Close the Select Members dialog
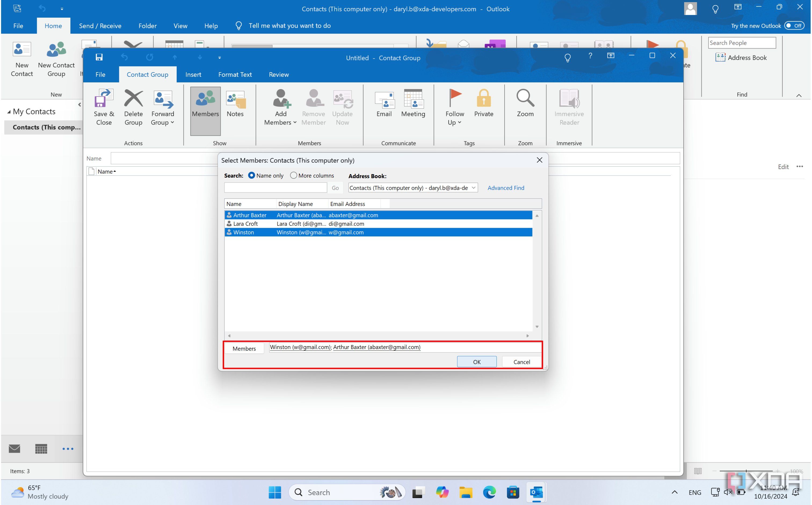The height and width of the screenshot is (505, 812). (x=539, y=160)
